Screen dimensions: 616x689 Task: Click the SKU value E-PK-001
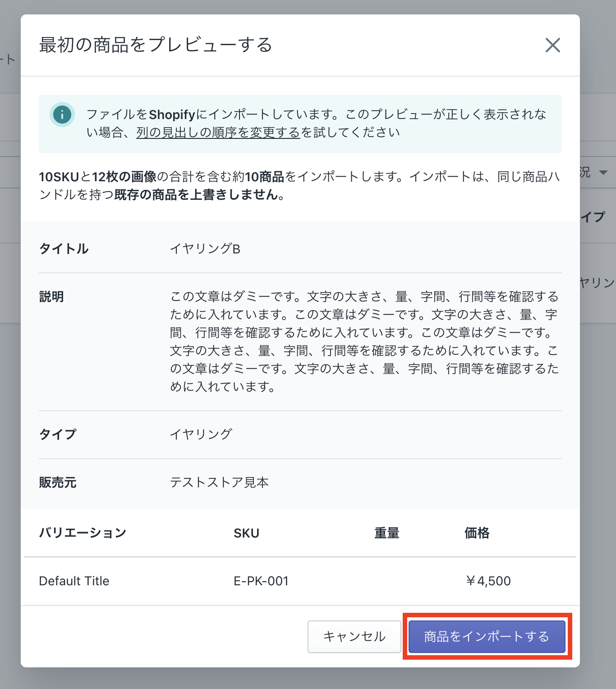coord(261,581)
